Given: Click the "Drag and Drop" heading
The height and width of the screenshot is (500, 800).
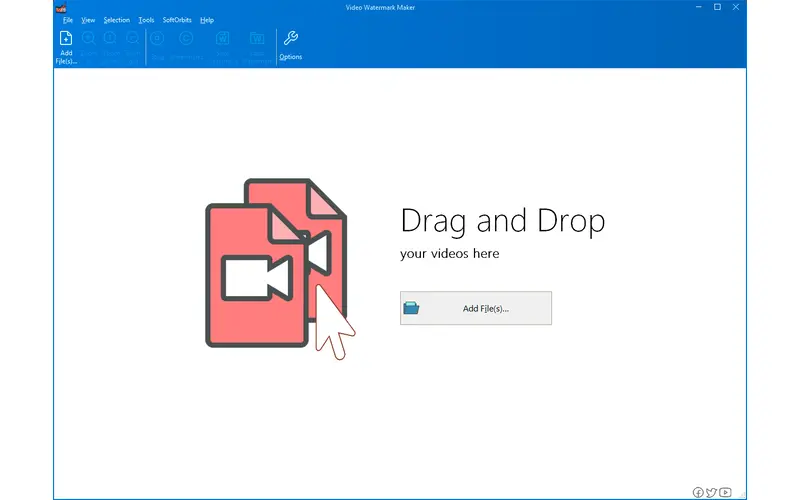Looking at the screenshot, I should click(x=503, y=221).
